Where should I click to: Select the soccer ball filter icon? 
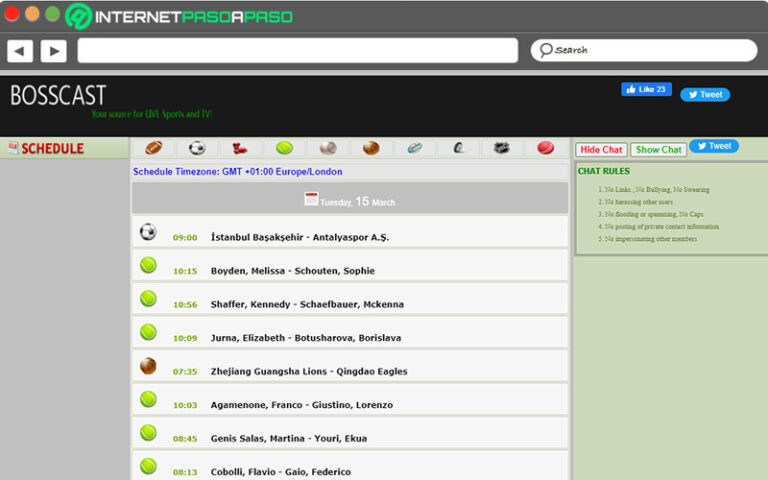point(197,147)
